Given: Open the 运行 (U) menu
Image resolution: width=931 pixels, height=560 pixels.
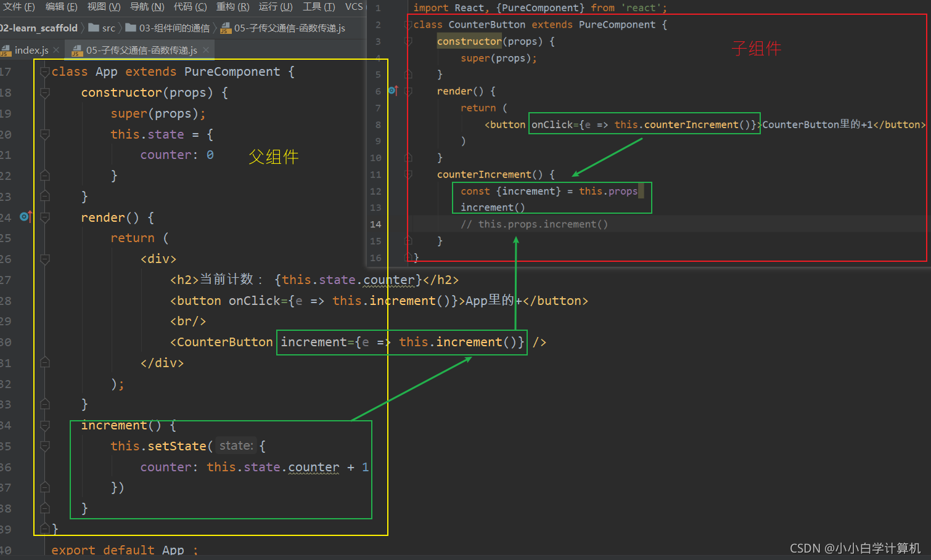Looking at the screenshot, I should coord(276,7).
